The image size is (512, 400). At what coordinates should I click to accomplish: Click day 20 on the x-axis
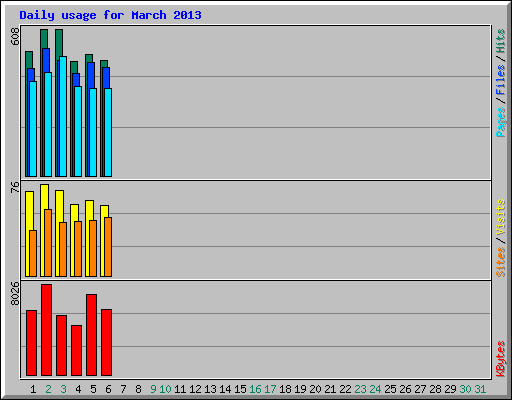[315, 389]
